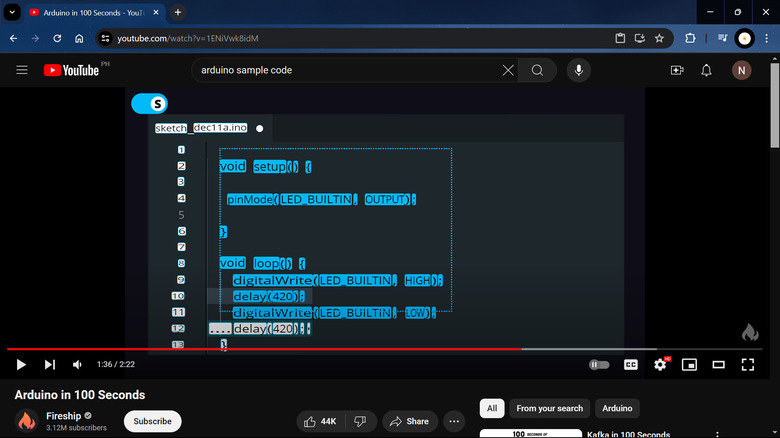Image resolution: width=780 pixels, height=438 pixels.
Task: Click the search magnifier button
Action: (538, 70)
